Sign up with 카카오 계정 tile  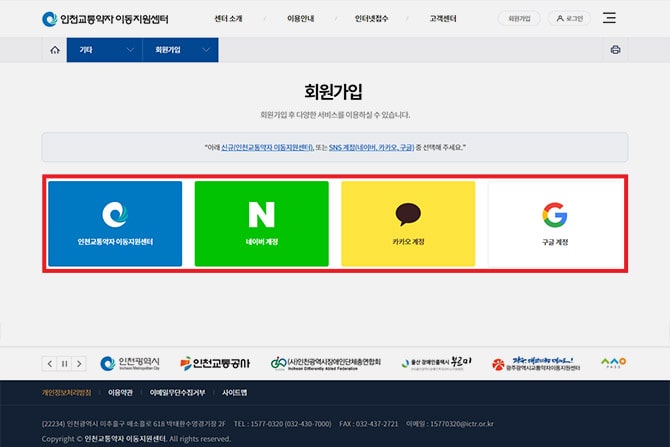408,224
